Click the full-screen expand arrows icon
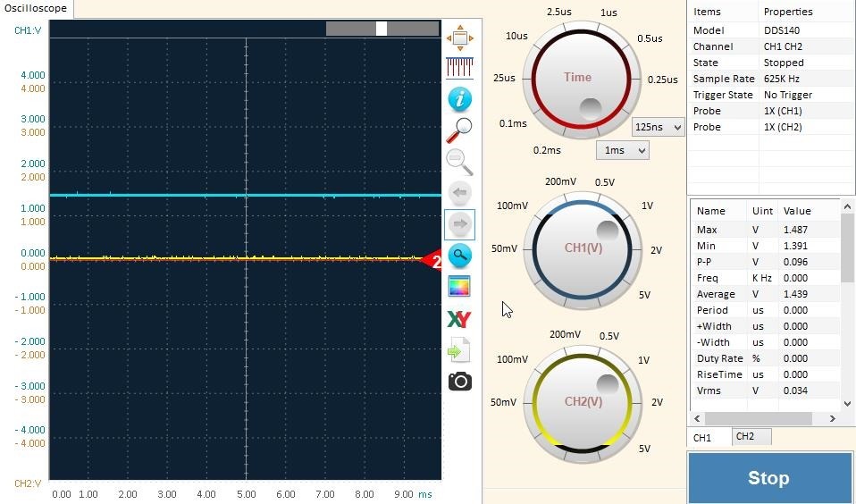Image resolution: width=856 pixels, height=504 pixels. coord(459,38)
